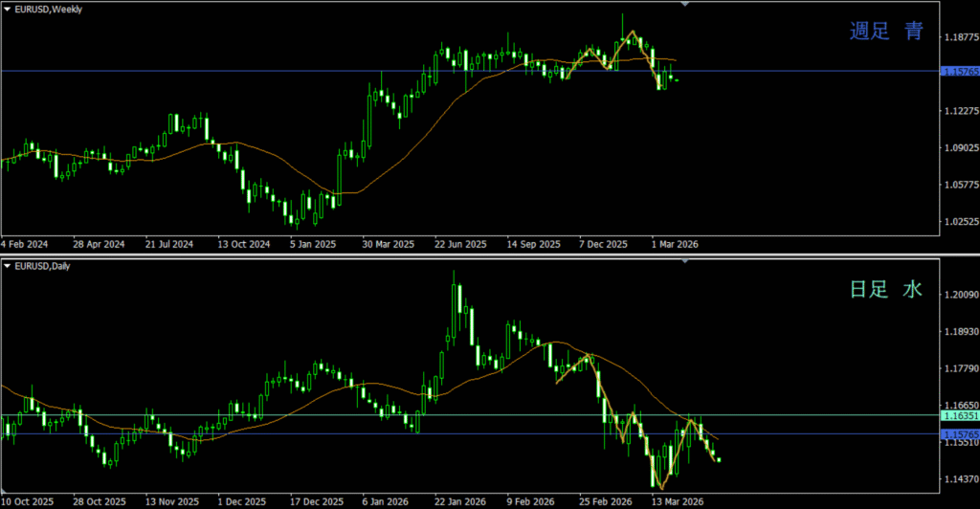The width and height of the screenshot is (980, 509).
Task: Click the daily chart shift triangle marker
Action: [684, 261]
